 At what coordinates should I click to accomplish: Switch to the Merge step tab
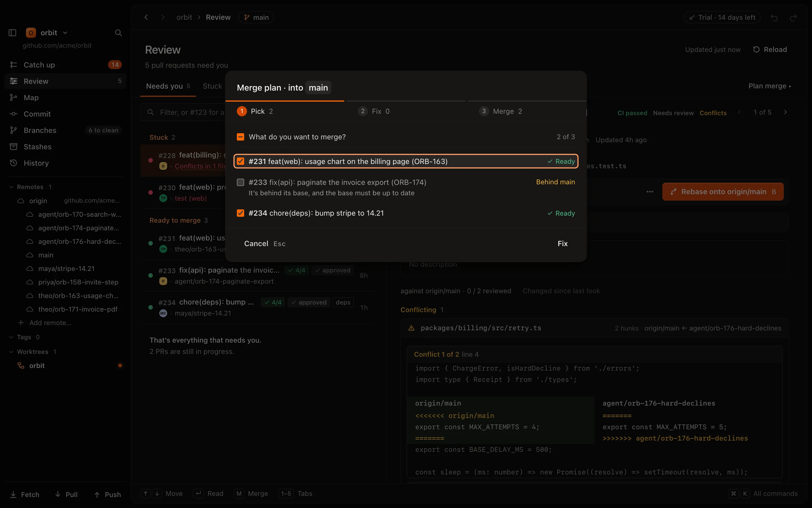527,111
